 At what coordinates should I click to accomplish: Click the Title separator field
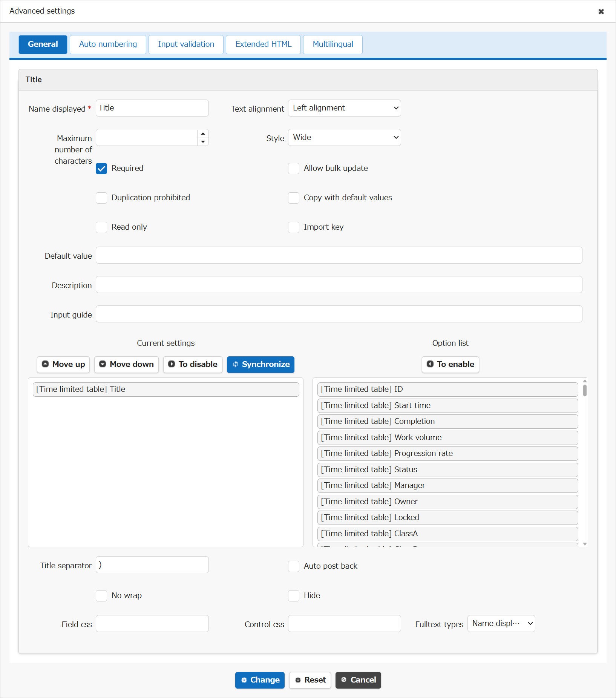[152, 565]
